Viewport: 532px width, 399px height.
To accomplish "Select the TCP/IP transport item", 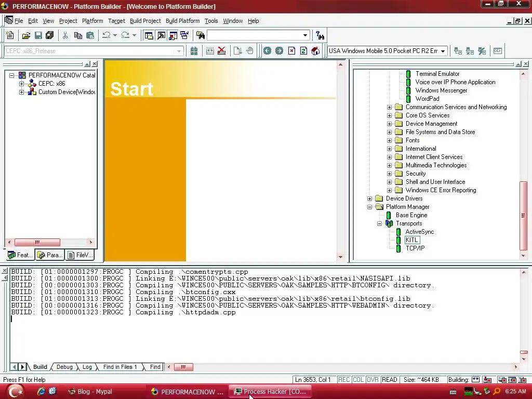I will pyautogui.click(x=415, y=248).
